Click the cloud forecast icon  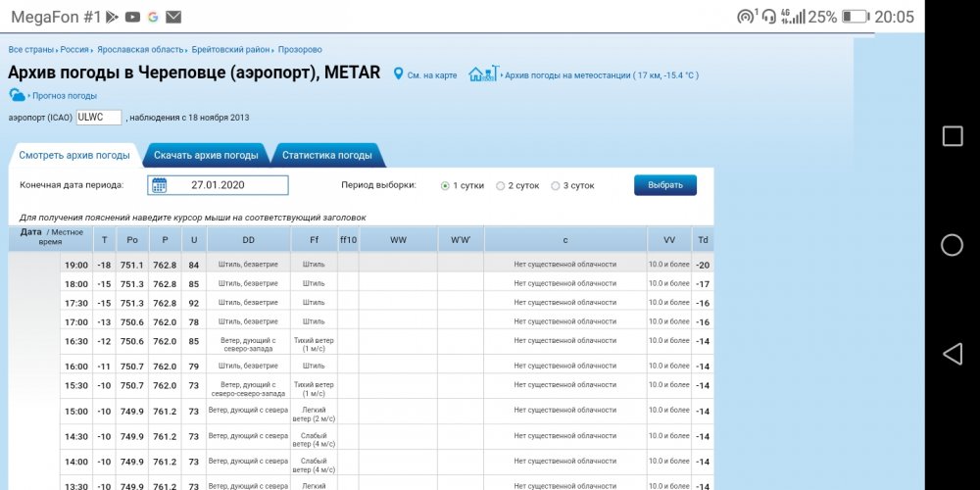18,95
